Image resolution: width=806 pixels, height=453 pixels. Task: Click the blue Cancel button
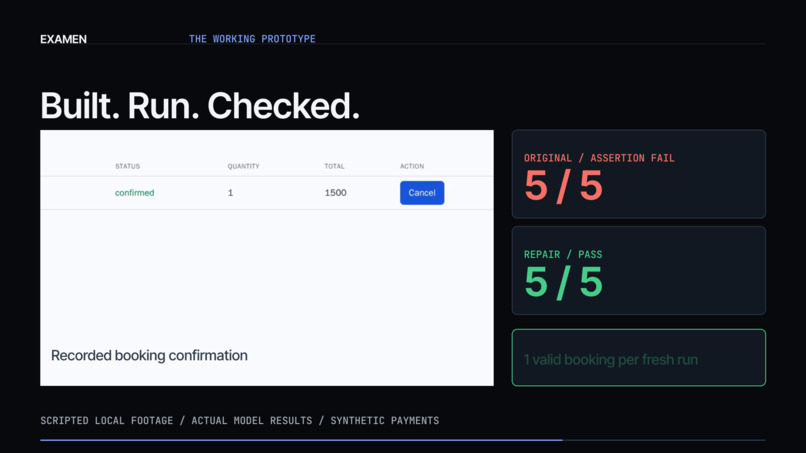(x=422, y=193)
